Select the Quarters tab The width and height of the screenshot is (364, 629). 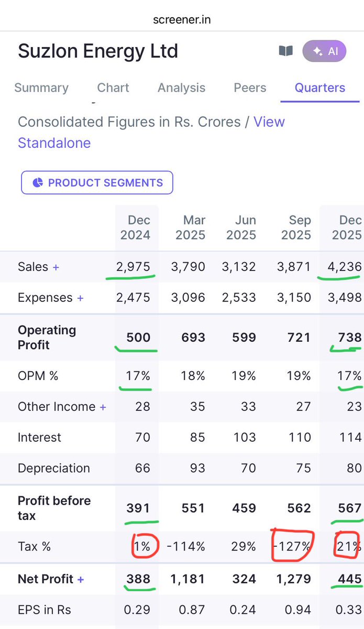[320, 88]
